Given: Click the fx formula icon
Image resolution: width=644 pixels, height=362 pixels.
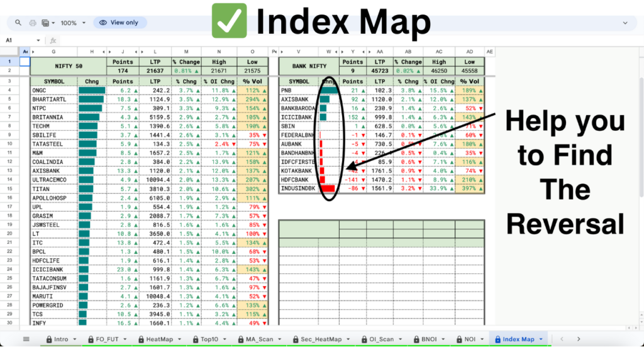Looking at the screenshot, I should click(x=54, y=41).
